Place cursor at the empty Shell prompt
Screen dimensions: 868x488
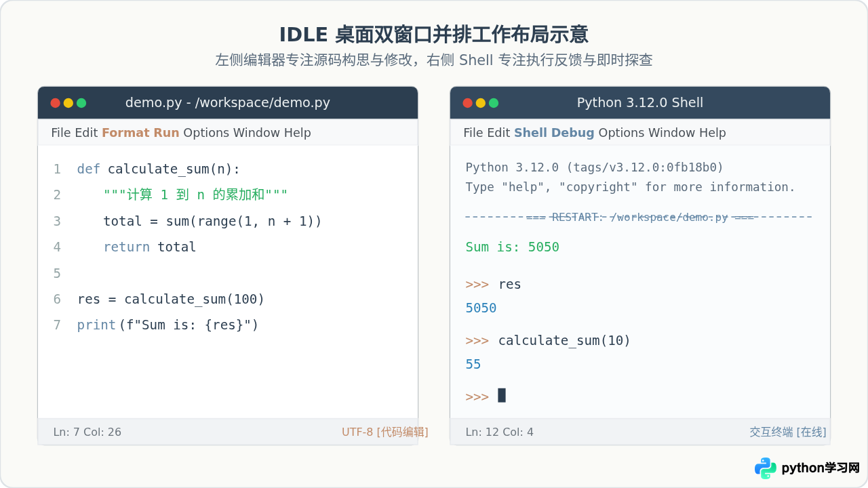click(502, 396)
